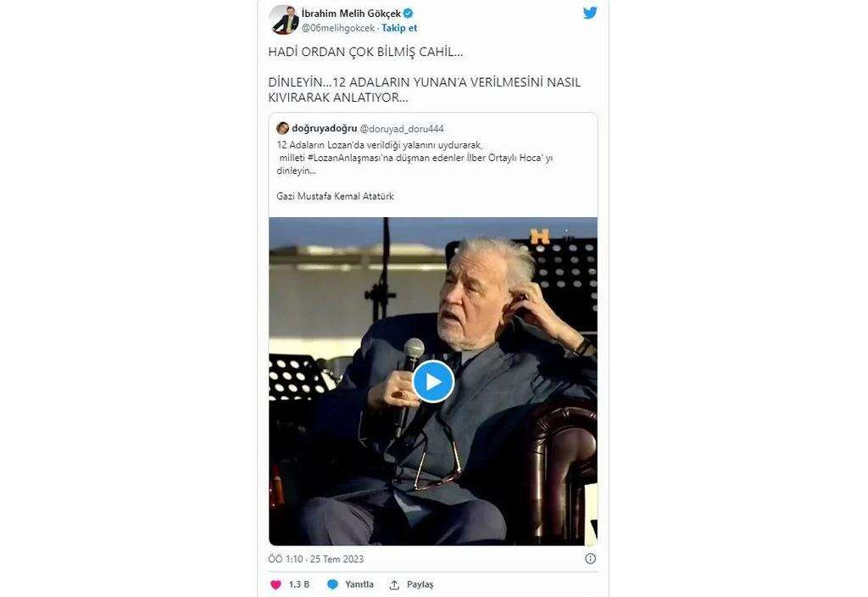Image resolution: width=868 pixels, height=597 pixels.
Task: Click doğruyadoğru's small avatar
Action: tap(283, 129)
